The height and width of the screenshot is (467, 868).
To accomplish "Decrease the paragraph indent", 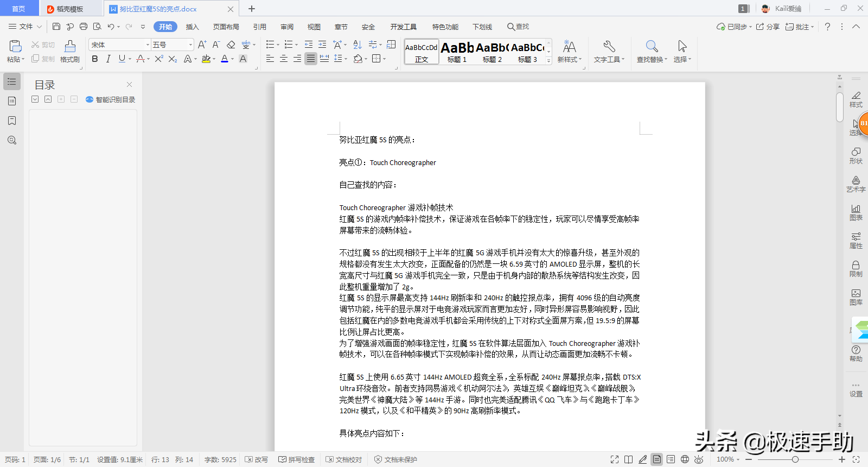I will pyautogui.click(x=309, y=45).
